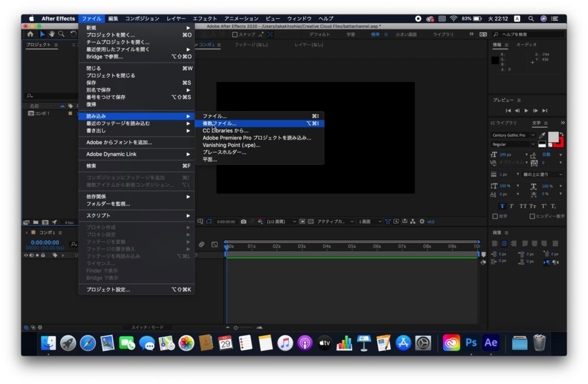Select the Hand tool
588x384 pixels.
[x=51, y=34]
